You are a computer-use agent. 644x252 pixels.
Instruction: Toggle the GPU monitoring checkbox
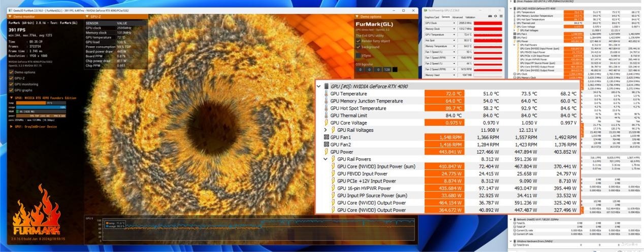[11, 84]
